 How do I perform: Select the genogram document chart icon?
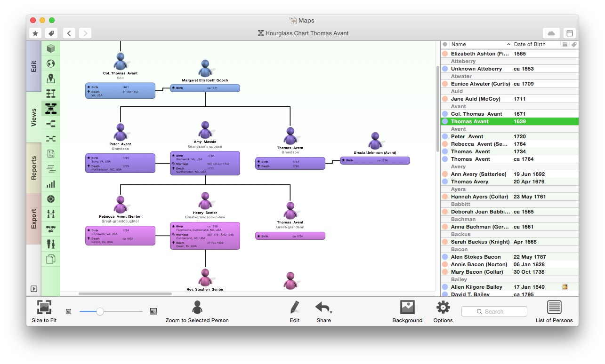51,153
